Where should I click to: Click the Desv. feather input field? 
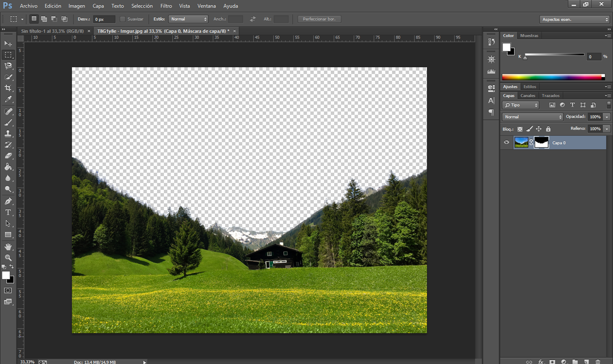(104, 19)
